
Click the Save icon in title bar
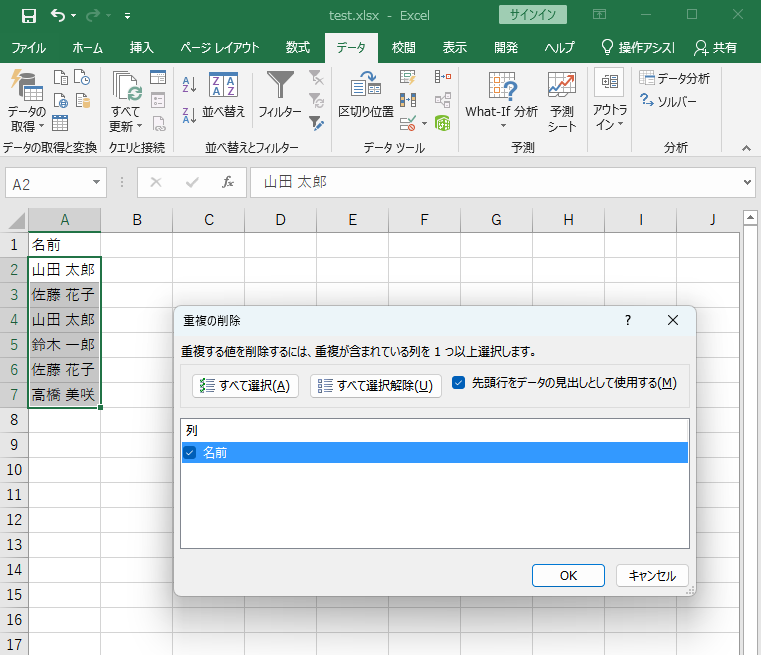[x=29, y=16]
